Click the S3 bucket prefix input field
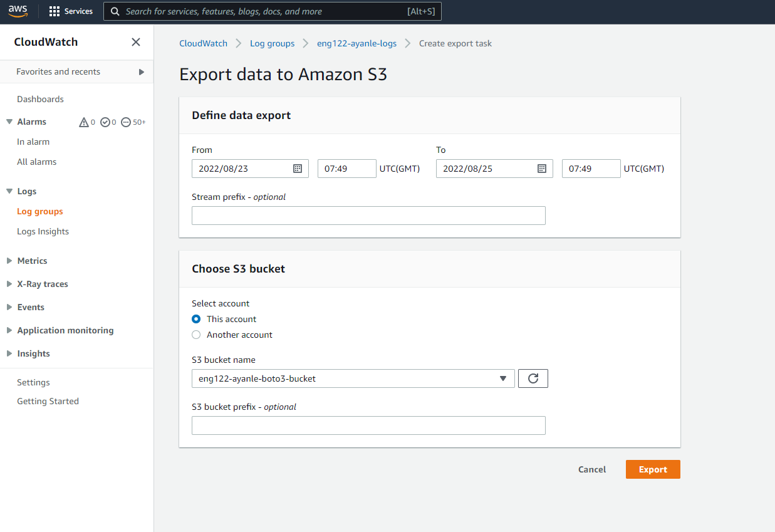The image size is (775, 532). (368, 425)
